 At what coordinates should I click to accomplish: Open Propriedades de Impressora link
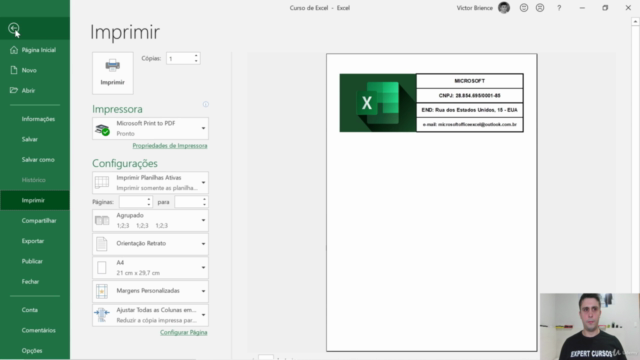(170, 146)
